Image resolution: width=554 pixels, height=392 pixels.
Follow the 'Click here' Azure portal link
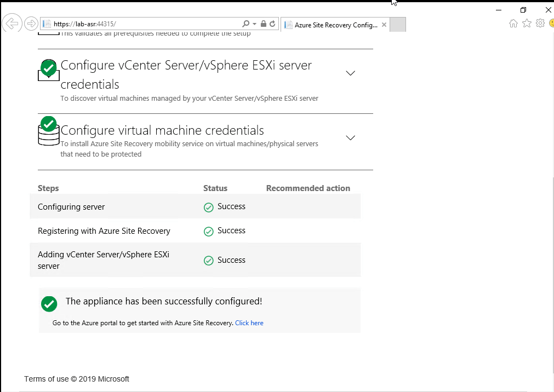coord(249,323)
